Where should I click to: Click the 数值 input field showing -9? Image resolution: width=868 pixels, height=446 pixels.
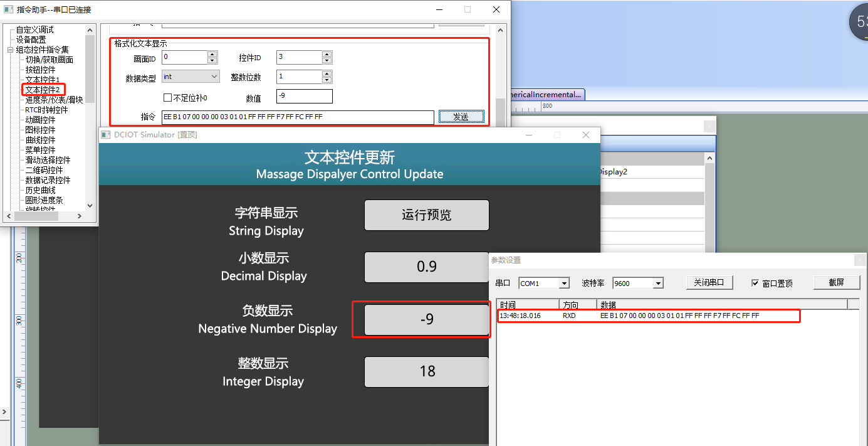304,97
